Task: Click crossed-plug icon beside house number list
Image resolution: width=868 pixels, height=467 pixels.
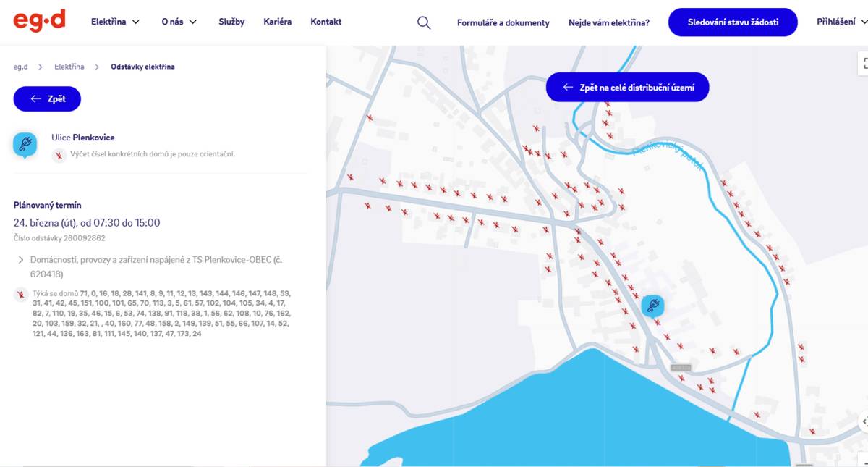Action: coord(21,294)
